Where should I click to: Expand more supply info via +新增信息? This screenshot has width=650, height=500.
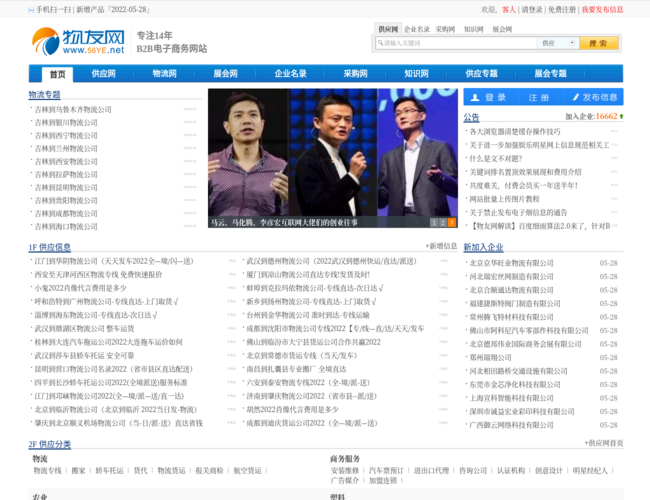[x=441, y=246]
